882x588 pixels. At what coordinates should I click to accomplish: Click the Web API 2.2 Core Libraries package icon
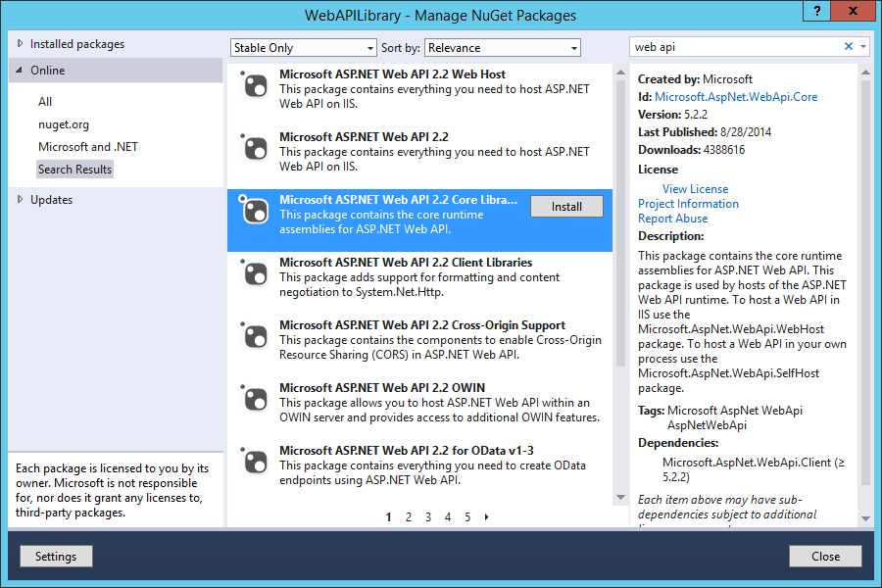point(255,211)
